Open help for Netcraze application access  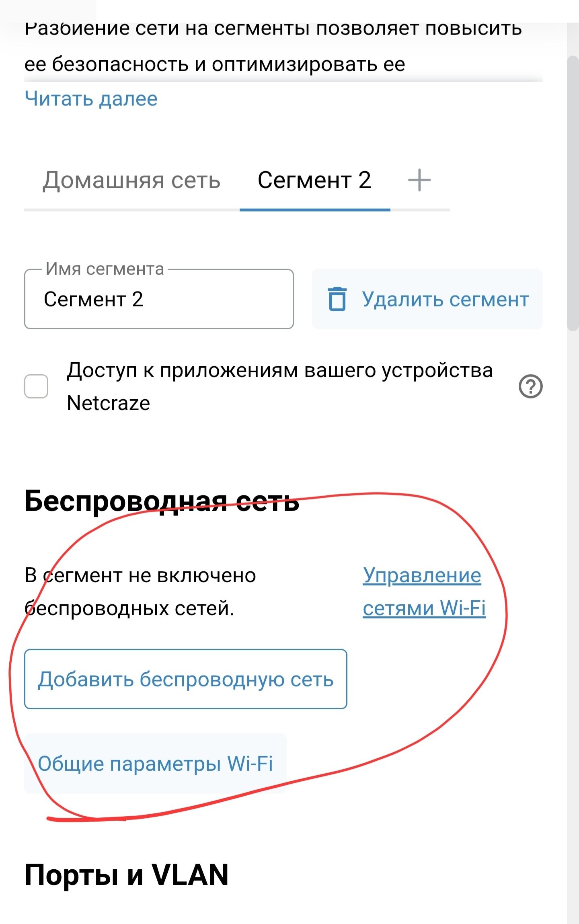coord(530,386)
